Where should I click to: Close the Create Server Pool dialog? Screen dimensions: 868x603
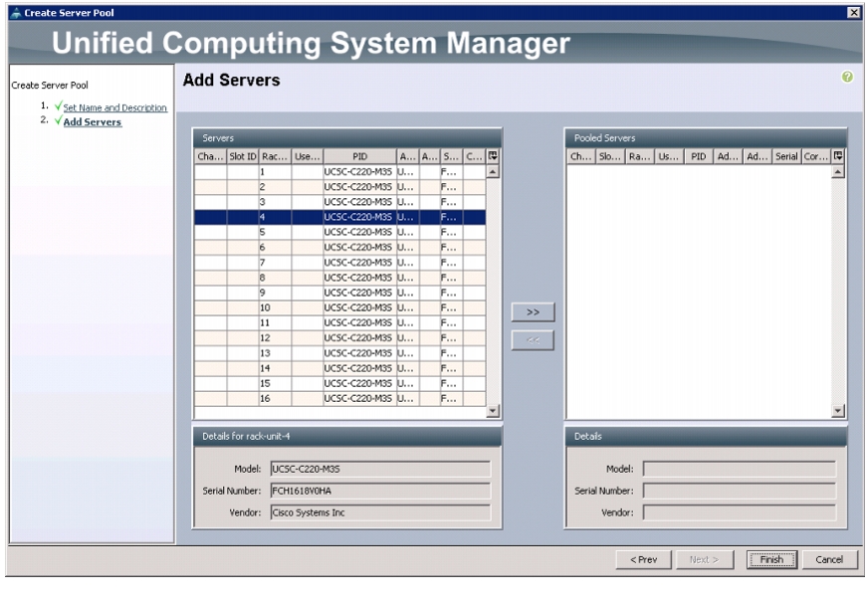[x=854, y=12]
